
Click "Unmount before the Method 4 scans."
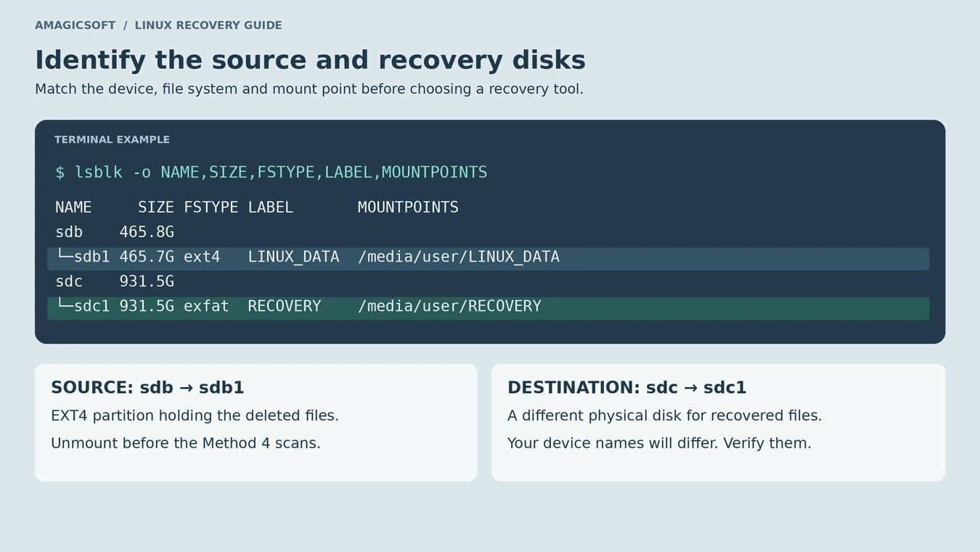click(x=186, y=443)
